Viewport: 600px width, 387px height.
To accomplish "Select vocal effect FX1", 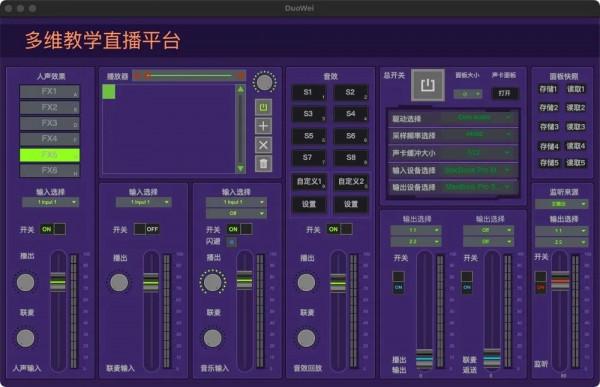I will pyautogui.click(x=50, y=92).
